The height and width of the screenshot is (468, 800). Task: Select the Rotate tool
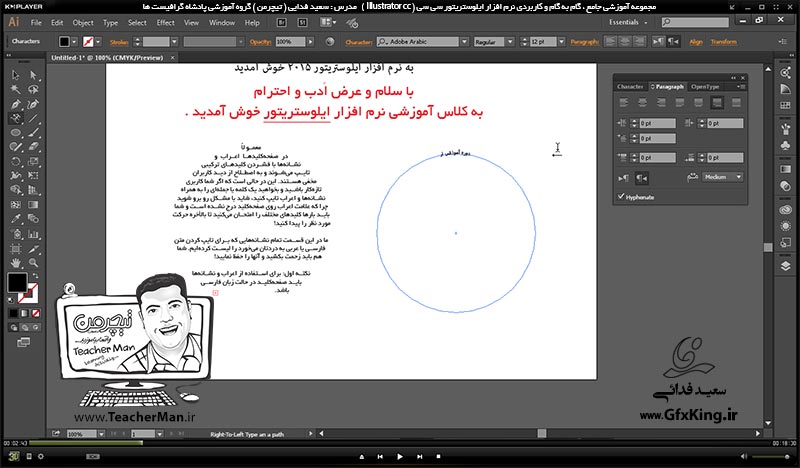[16, 161]
